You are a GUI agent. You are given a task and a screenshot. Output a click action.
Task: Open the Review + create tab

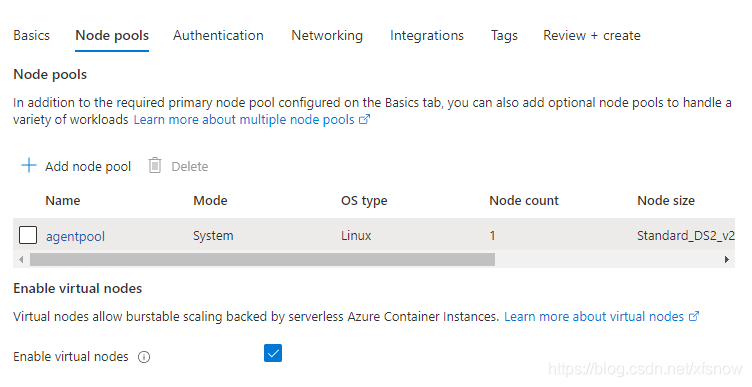click(x=592, y=35)
